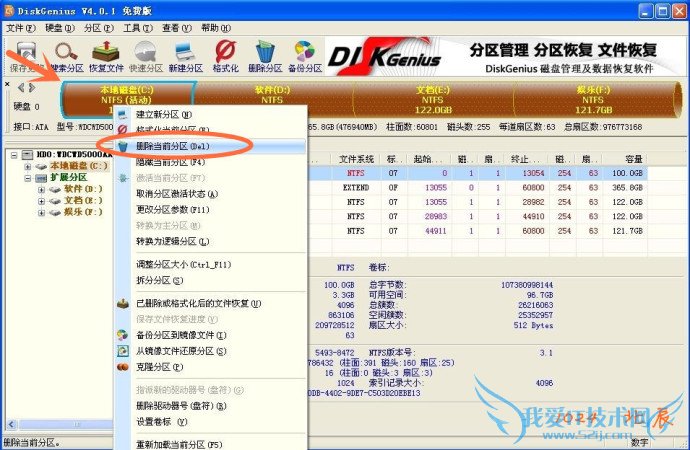Click the 备份分区 backup partition toolbar icon
Screen dimensions: 690x450
click(305, 57)
